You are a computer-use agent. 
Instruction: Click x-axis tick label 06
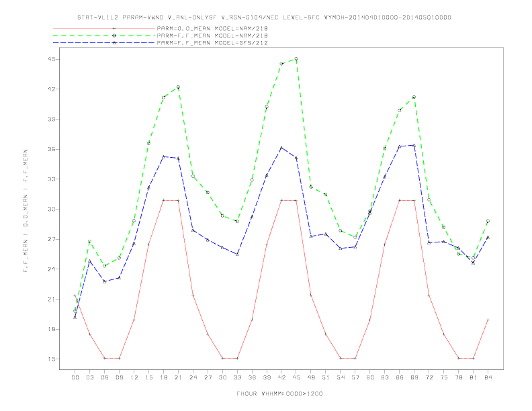click(x=105, y=377)
